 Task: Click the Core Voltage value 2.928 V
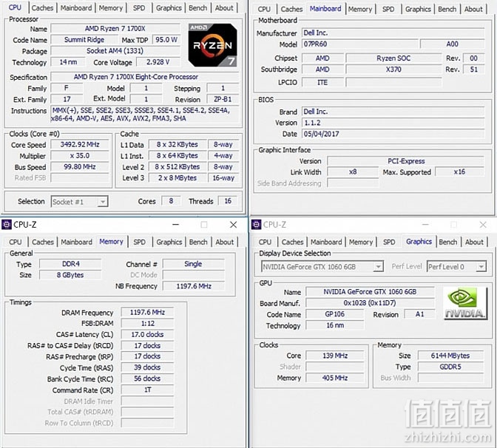tap(158, 62)
